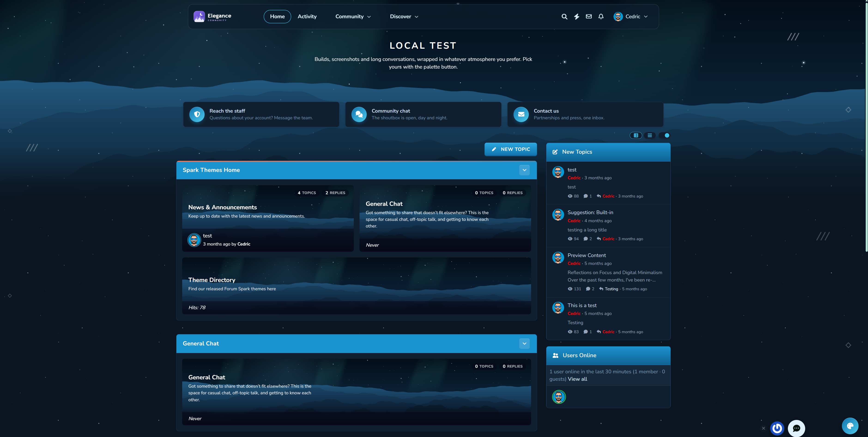Screen dimensions: 868x437
Task: Click the Users Online people icon
Action: 555,355
